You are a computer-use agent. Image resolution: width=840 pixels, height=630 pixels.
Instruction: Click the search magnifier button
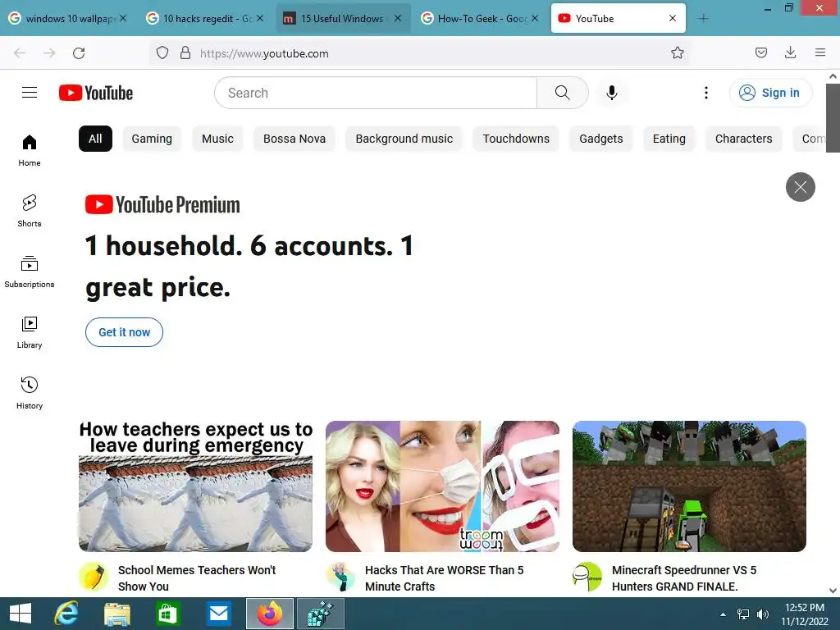coord(563,93)
